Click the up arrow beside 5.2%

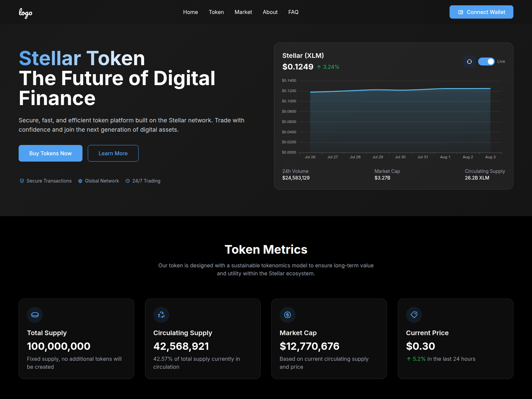pyautogui.click(x=409, y=359)
